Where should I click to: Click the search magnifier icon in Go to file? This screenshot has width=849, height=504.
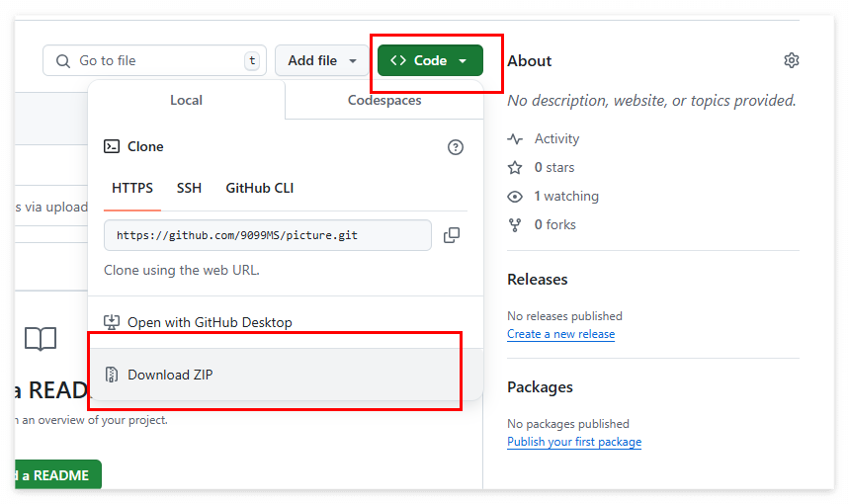tap(63, 61)
